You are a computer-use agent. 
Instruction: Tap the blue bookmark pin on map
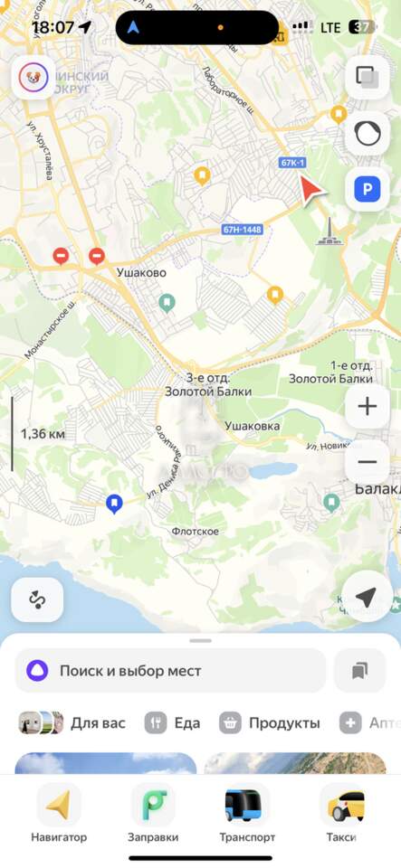click(x=114, y=504)
